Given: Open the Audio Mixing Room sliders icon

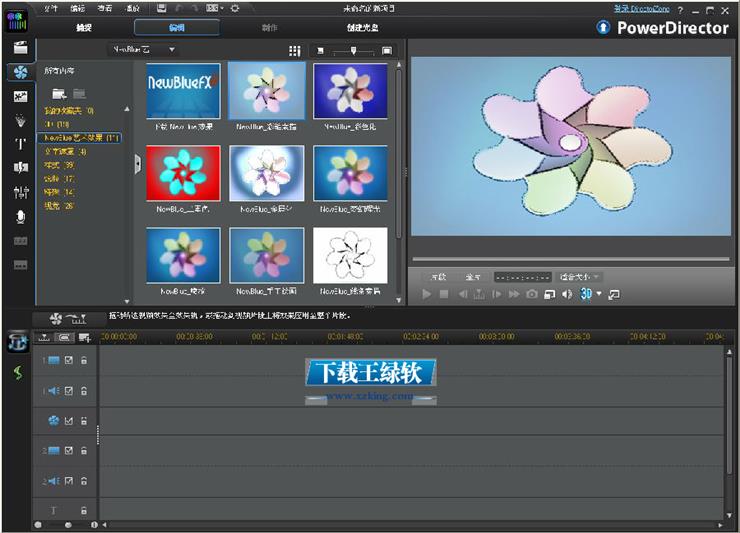Looking at the screenshot, I should [20, 192].
